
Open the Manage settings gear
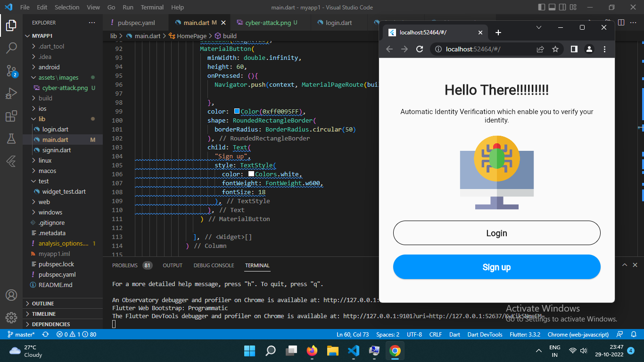click(11, 318)
